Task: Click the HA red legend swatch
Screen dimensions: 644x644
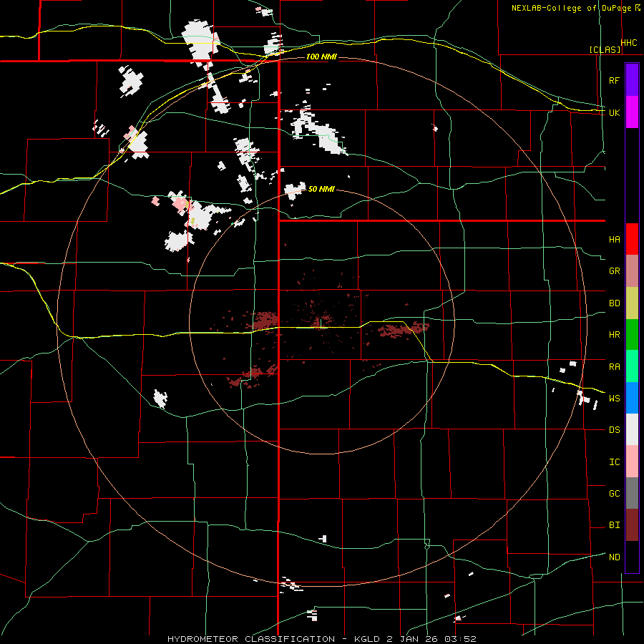Action: click(632, 239)
